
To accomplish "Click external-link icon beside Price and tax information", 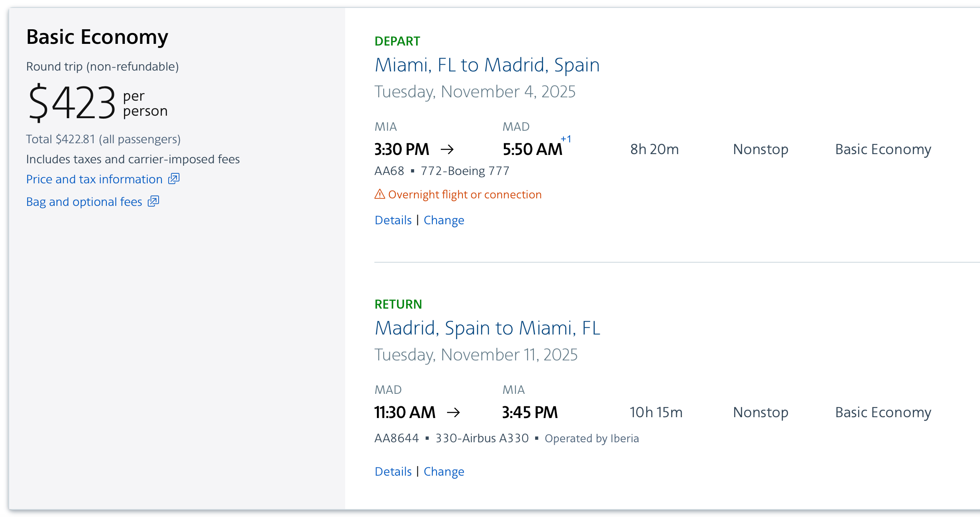I will (174, 179).
